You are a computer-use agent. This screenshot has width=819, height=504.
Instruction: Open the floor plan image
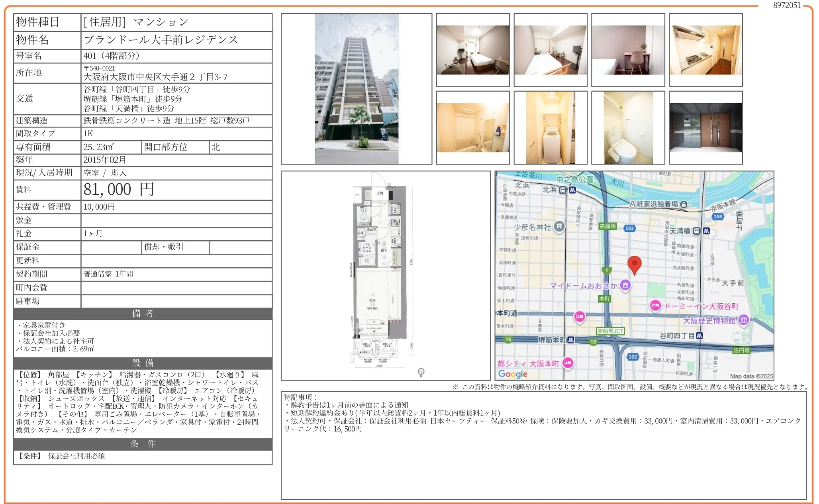point(385,275)
